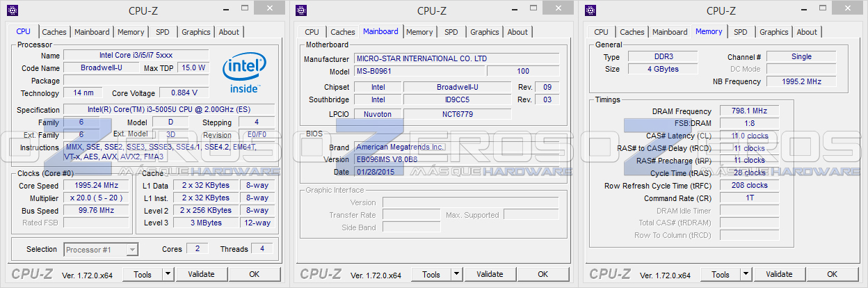Click OK button in CPU window
The image size is (868, 288).
pos(255,274)
